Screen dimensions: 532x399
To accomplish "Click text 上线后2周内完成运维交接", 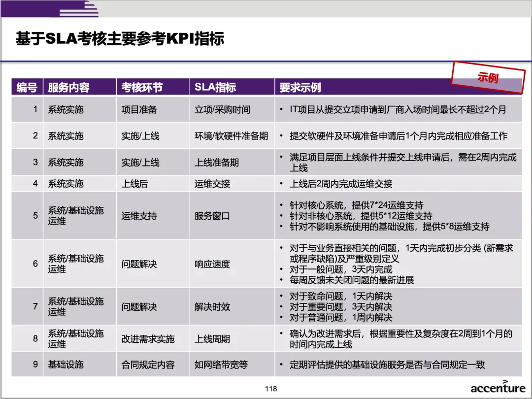I will tap(341, 184).
